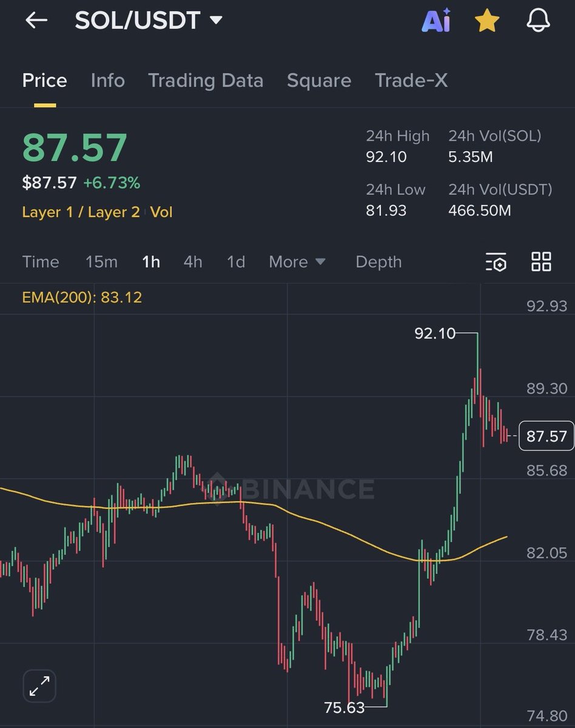The image size is (575, 728).
Task: Open the grid layout icon
Action: [x=541, y=261]
